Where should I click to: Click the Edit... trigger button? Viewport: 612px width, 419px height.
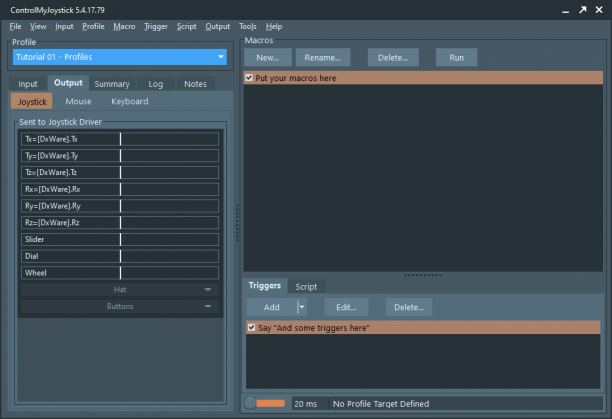tap(346, 307)
